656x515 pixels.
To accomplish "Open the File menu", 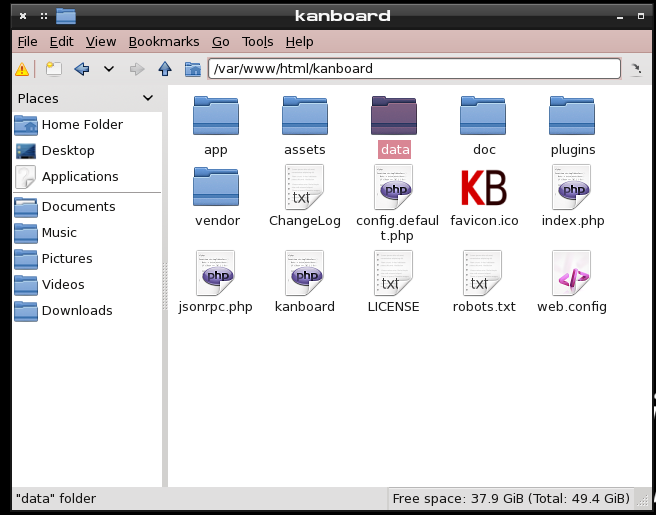I will click(28, 42).
